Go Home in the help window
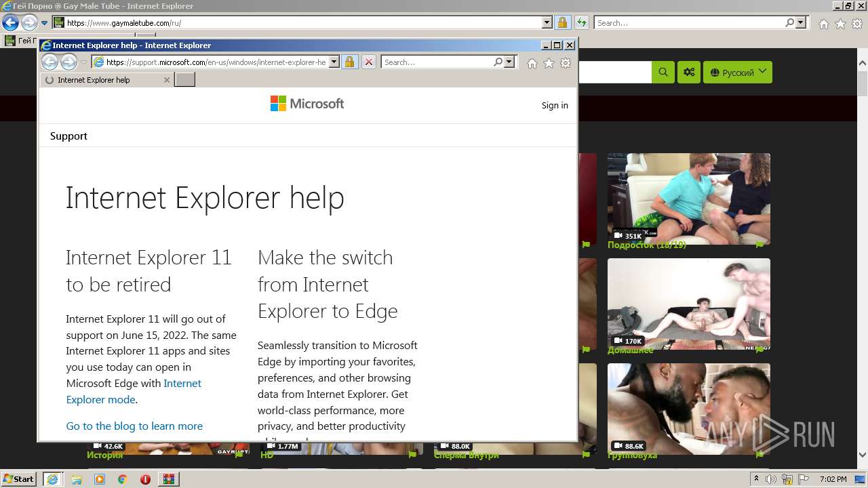 point(532,63)
